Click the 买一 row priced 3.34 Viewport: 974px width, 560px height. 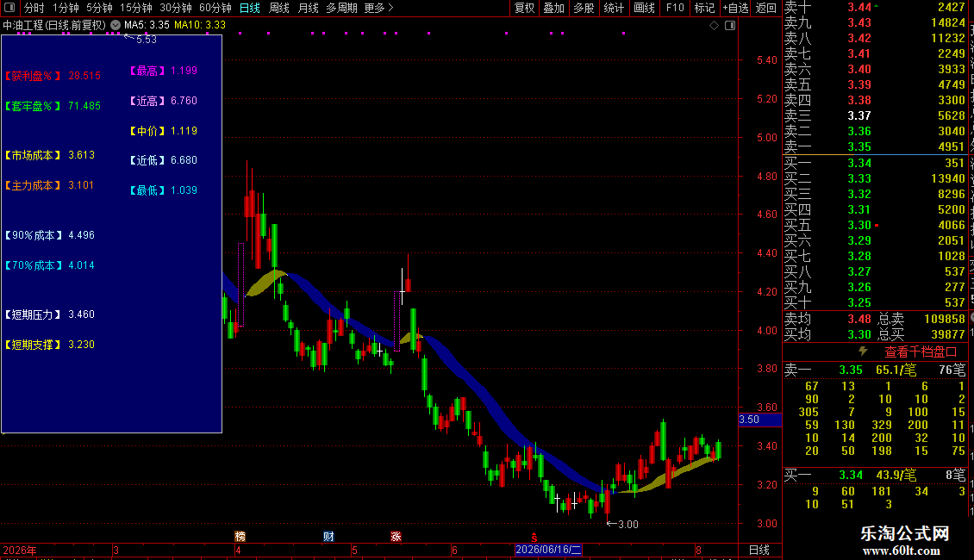875,163
